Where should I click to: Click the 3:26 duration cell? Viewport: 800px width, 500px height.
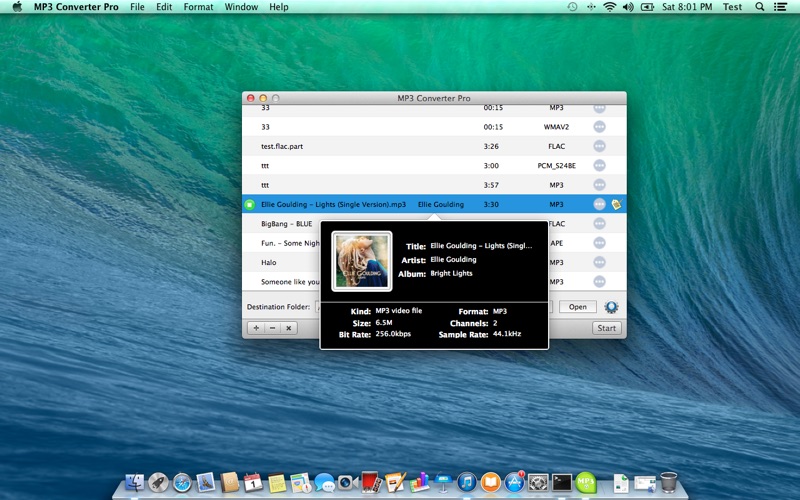click(491, 146)
